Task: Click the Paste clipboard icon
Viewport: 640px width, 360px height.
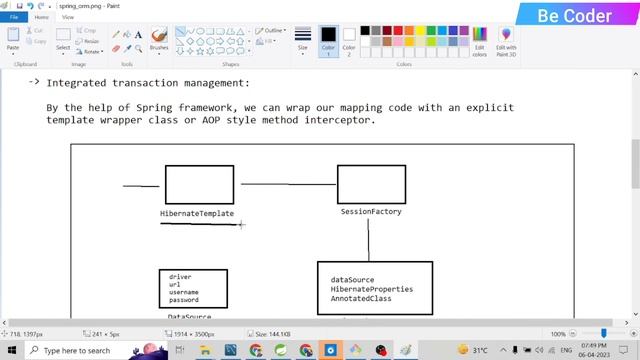Action: click(13, 35)
